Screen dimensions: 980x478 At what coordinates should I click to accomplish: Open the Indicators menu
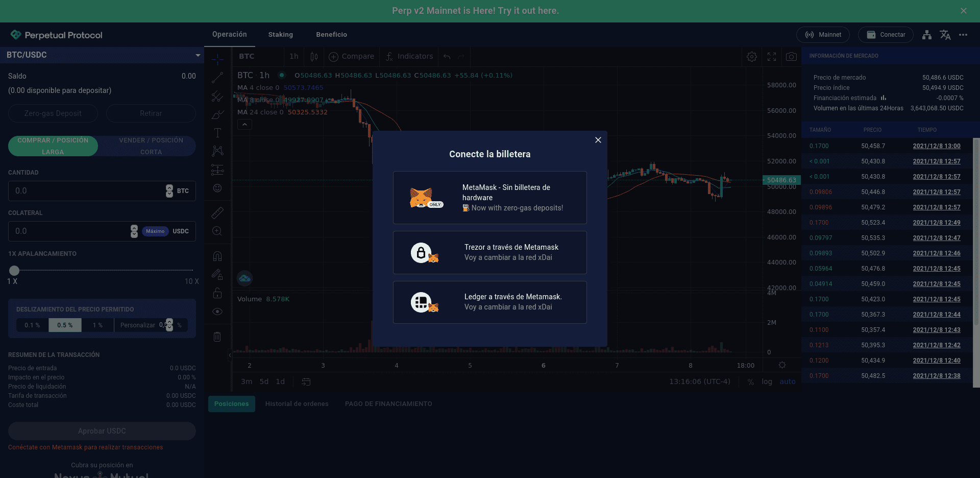tap(409, 57)
